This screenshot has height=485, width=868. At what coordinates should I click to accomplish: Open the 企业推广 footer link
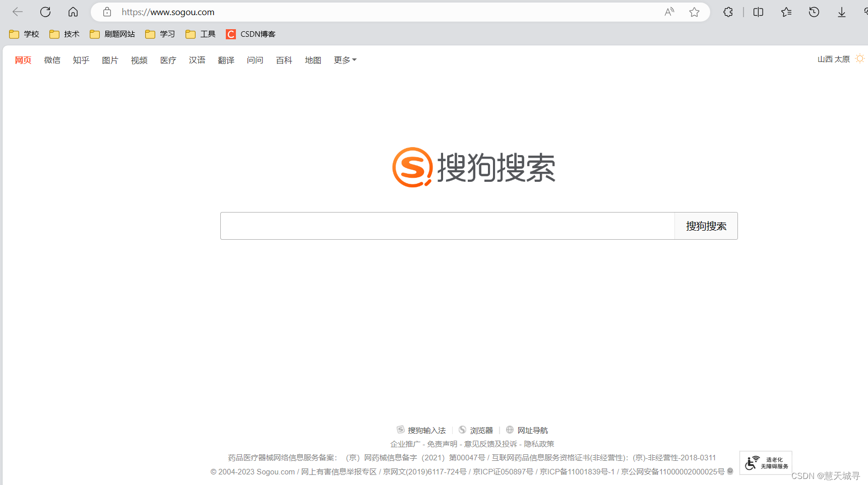[405, 444]
